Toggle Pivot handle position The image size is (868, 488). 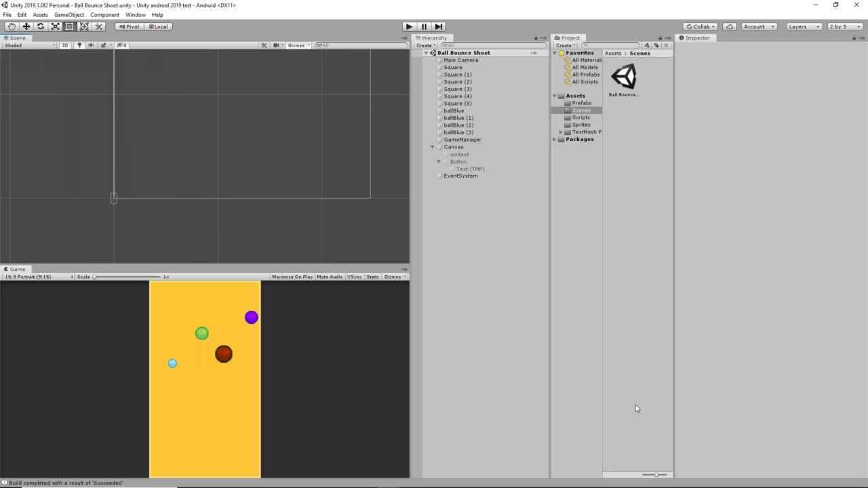[x=129, y=26]
